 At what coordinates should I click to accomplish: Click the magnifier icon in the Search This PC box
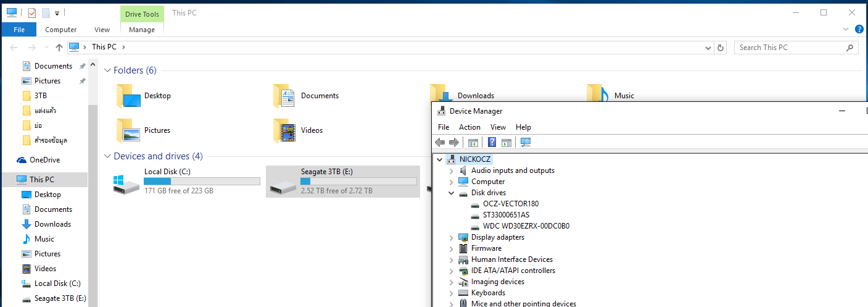click(850, 48)
